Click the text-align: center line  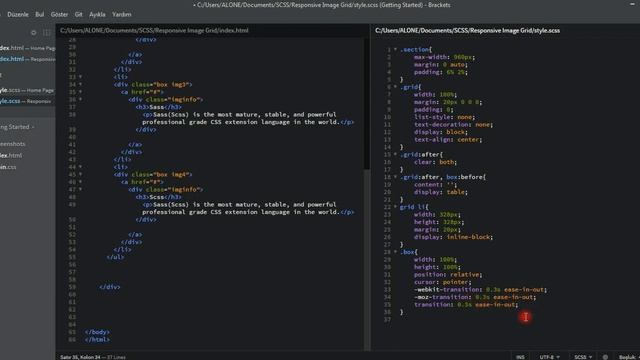pos(448,139)
